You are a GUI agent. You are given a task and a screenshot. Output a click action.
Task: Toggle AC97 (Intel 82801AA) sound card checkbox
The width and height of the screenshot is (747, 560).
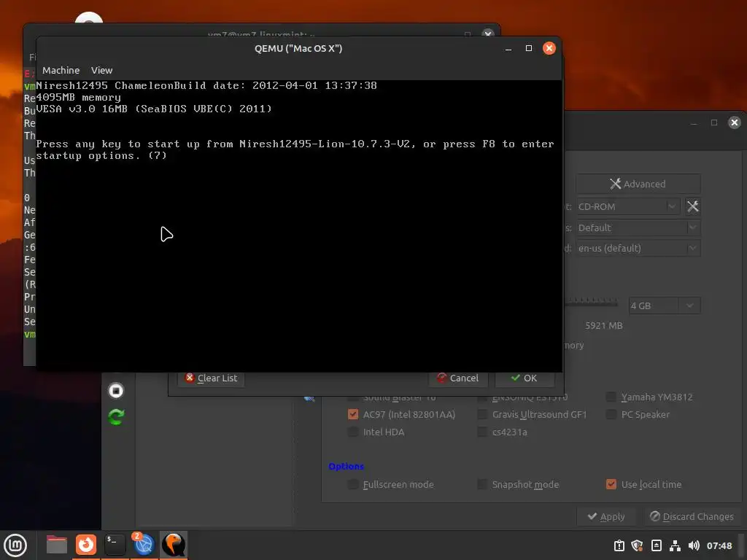click(x=353, y=414)
